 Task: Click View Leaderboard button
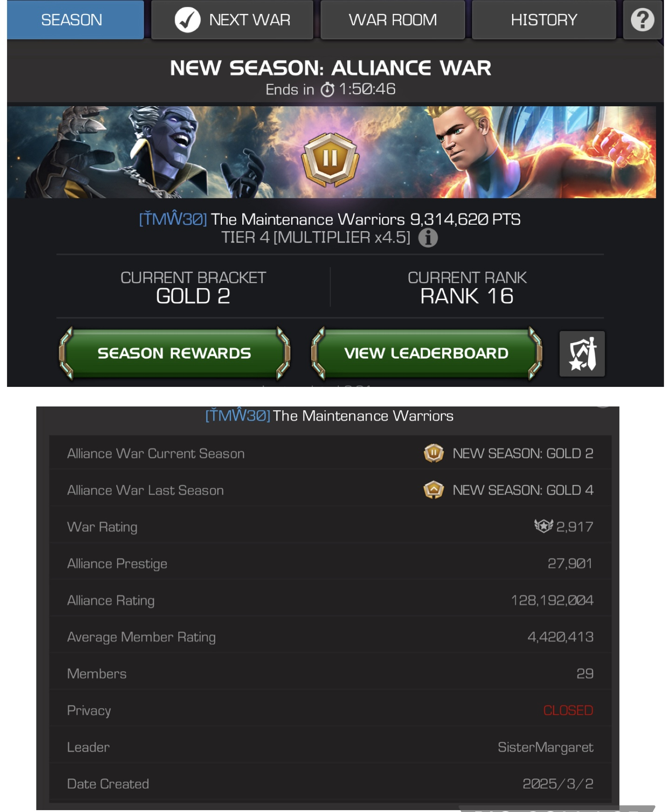click(x=426, y=353)
